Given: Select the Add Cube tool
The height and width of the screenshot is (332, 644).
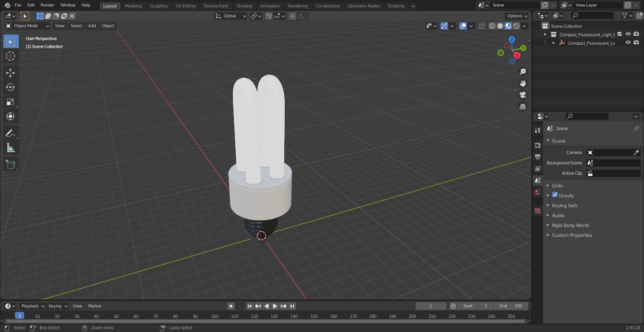Looking at the screenshot, I should coord(10,165).
